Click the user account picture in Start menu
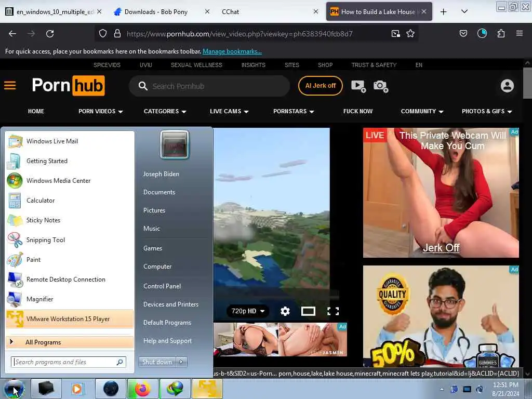 pos(175,144)
